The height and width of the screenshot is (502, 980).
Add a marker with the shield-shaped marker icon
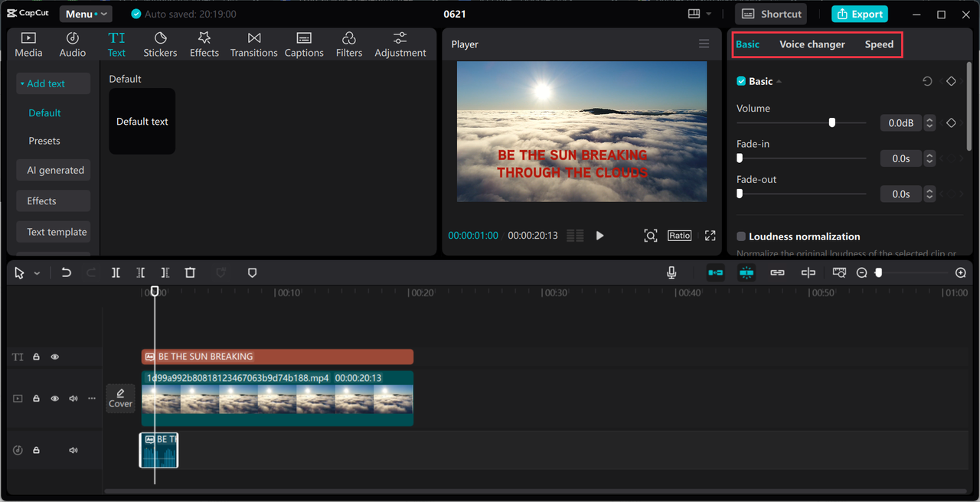point(252,272)
